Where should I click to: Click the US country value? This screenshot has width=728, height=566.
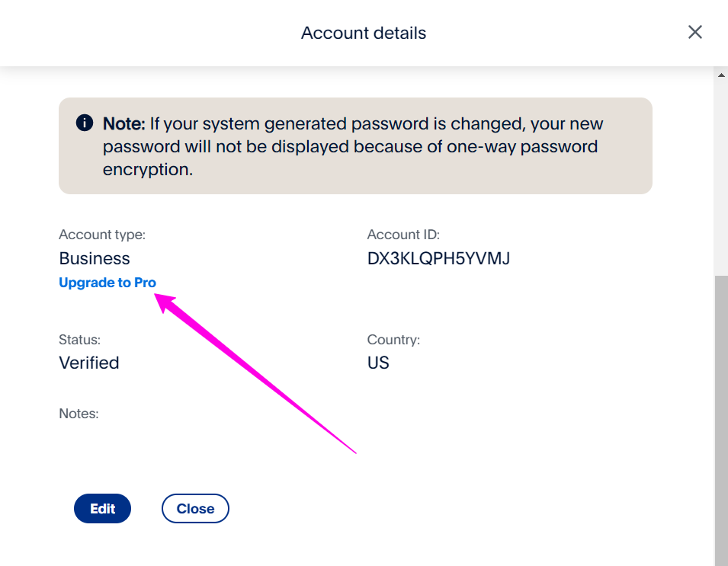point(378,363)
